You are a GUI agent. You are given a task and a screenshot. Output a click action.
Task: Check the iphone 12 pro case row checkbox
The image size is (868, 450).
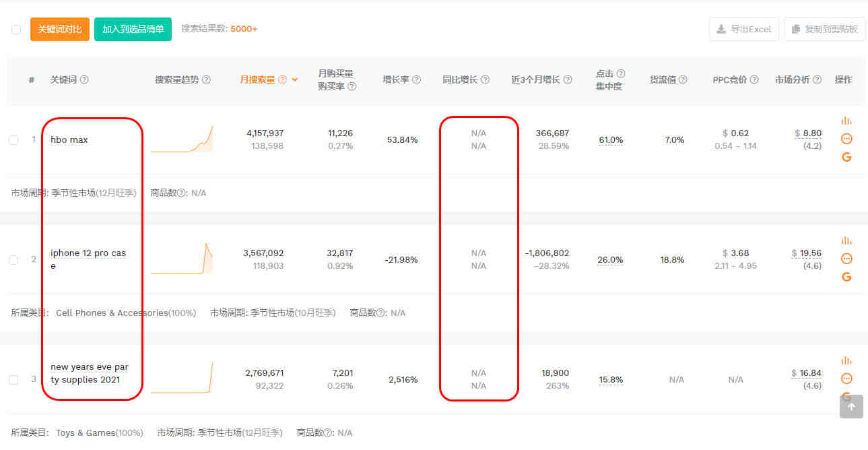[x=13, y=260]
